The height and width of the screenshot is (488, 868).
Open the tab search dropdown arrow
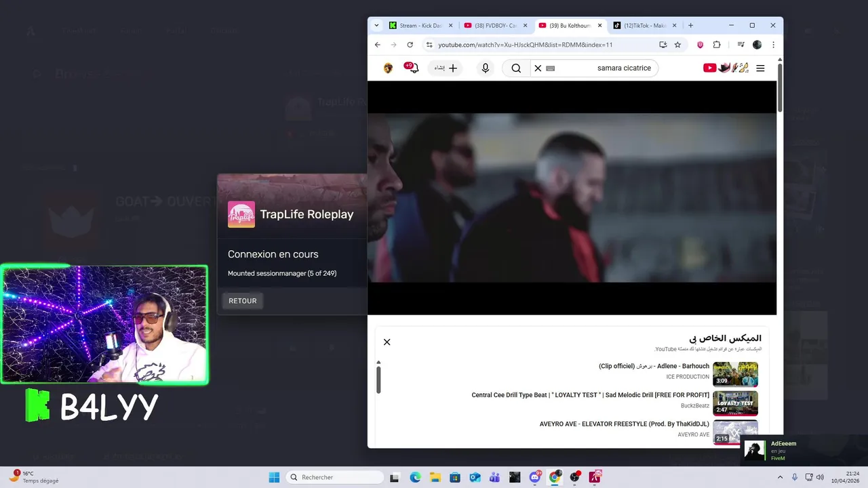coord(376,26)
